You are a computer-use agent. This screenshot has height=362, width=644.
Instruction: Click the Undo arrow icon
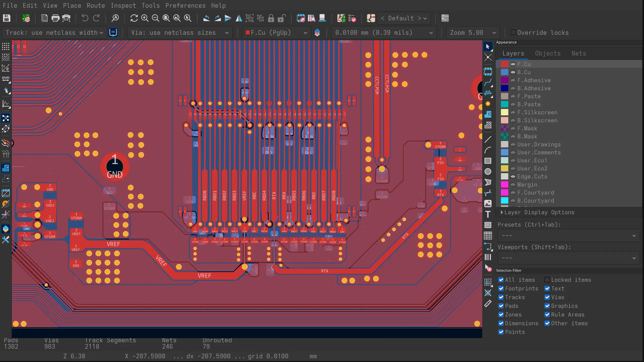pos(85,18)
